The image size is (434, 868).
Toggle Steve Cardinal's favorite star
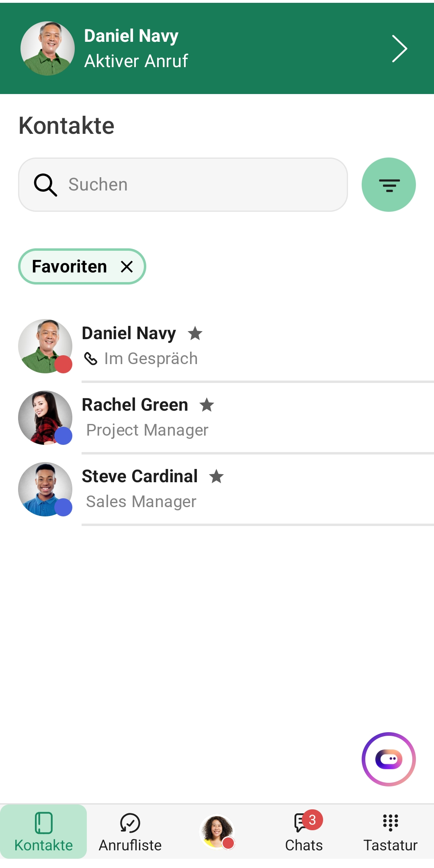[217, 476]
